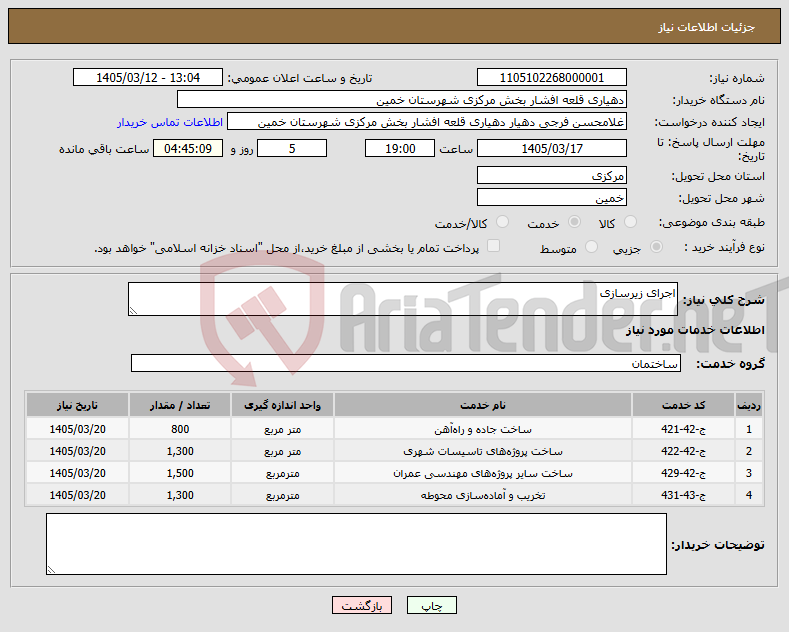Screen dimensions: 789x632
Task: Click the واحد اندازه گیری column header
Action: click(282, 405)
